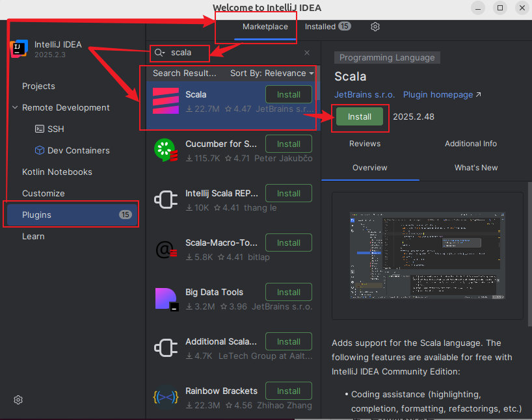Viewport: 532px width, 420px height.
Task: Click the Search Result... header label
Action: pyautogui.click(x=184, y=73)
